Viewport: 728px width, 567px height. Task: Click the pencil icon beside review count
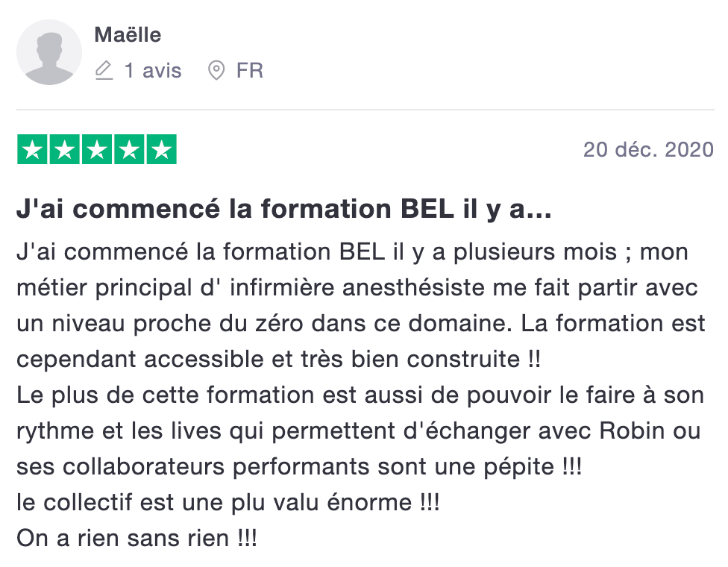[x=104, y=71]
